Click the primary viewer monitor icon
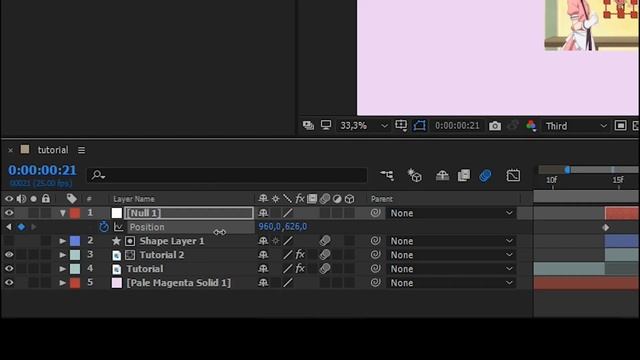The width and height of the screenshot is (640, 360). pos(326,125)
